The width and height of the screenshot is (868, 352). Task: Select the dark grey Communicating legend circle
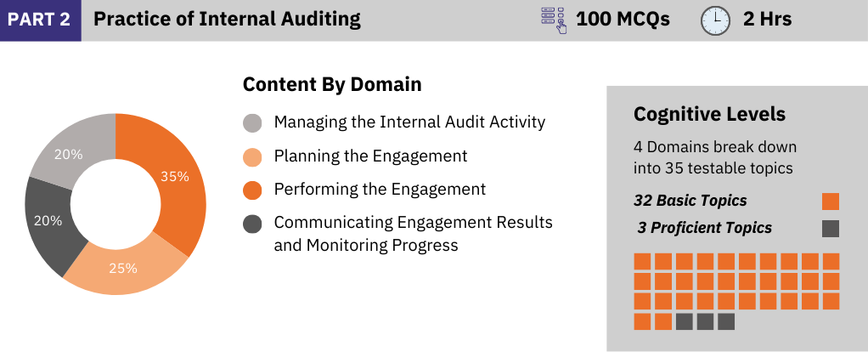(252, 224)
